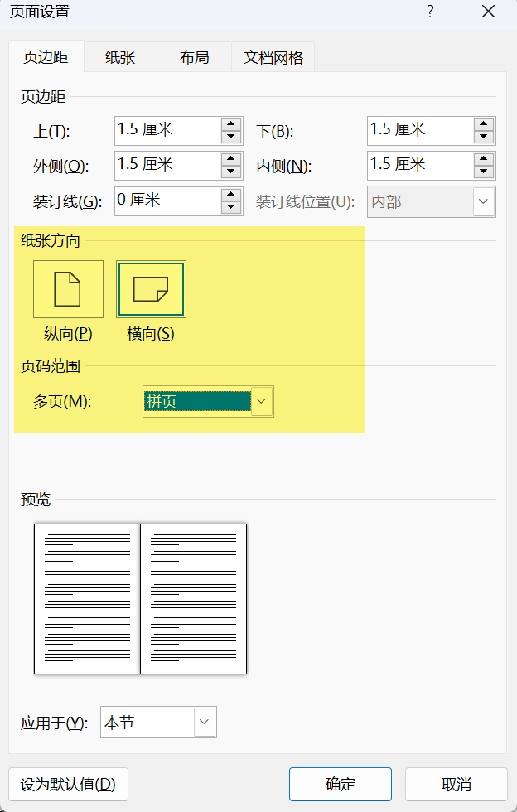The height and width of the screenshot is (812, 517).
Task: Decrease the 装订线 value with down arrow
Action: (231, 207)
